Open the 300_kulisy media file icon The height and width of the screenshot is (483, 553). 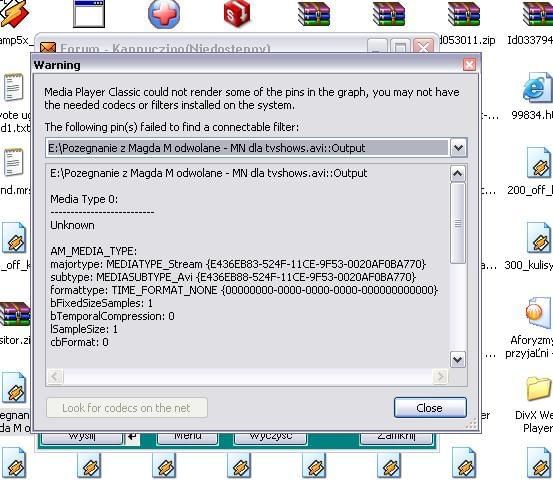point(539,238)
